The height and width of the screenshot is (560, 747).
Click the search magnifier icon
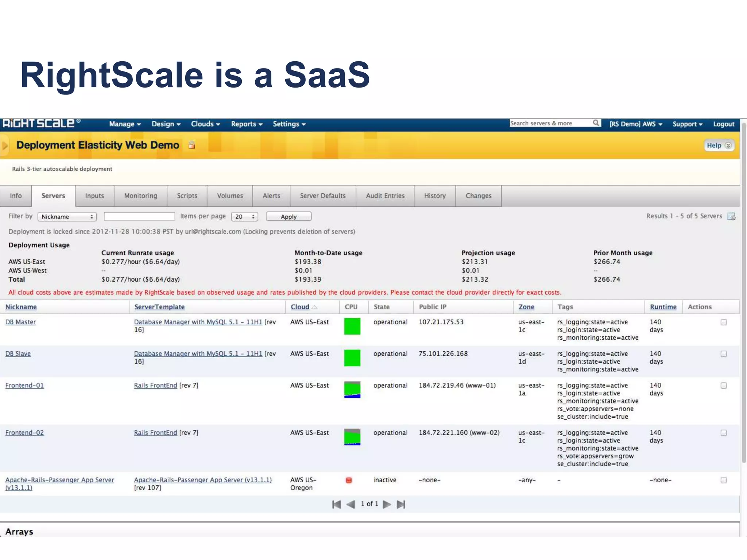coord(596,123)
